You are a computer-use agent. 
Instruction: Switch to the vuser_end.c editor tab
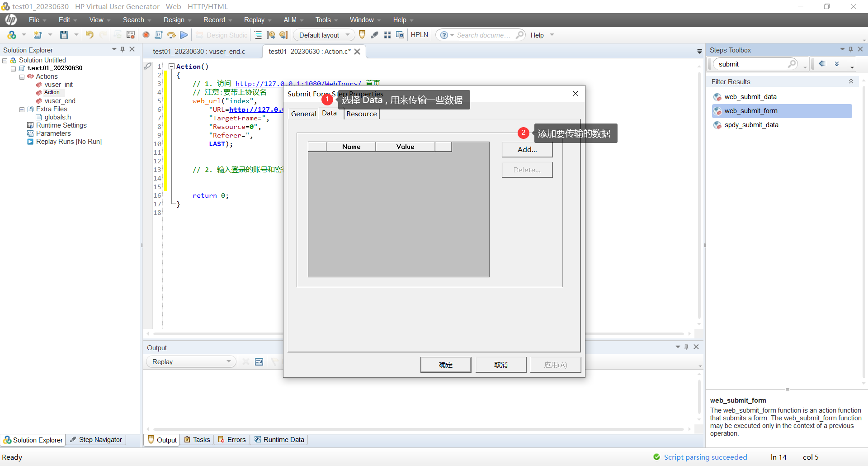coord(199,52)
